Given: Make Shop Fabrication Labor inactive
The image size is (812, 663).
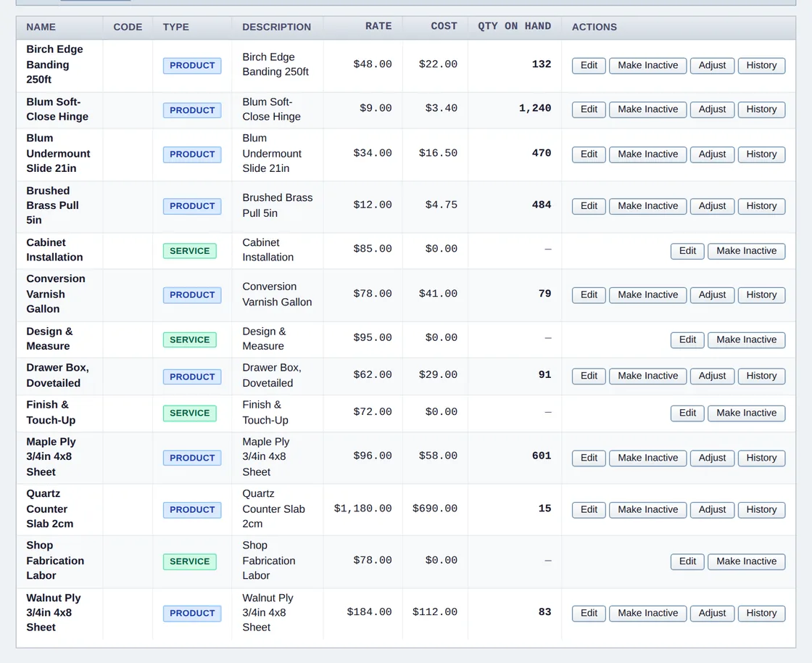Looking at the screenshot, I should pyautogui.click(x=746, y=561).
